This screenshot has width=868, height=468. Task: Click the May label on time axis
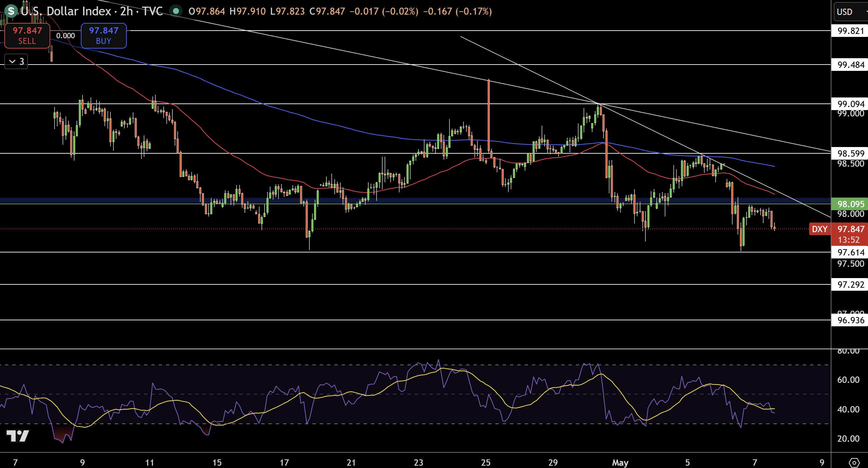[620, 462]
